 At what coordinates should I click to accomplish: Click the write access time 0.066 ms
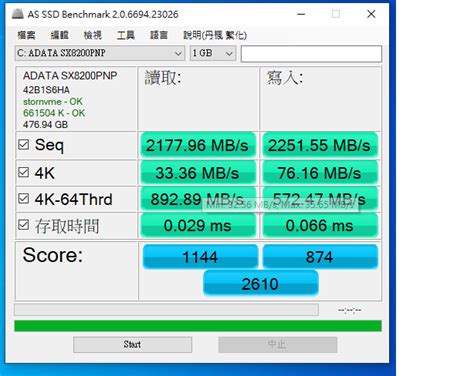320,226
